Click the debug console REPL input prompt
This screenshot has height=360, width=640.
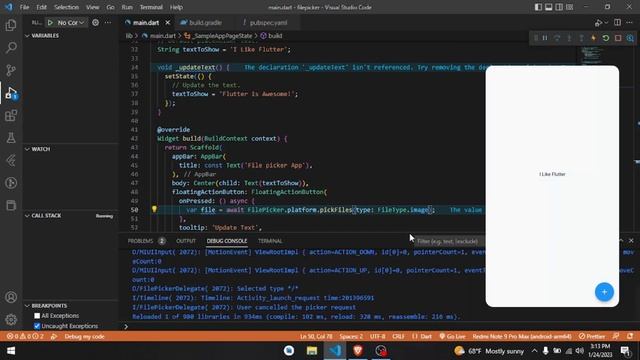click(x=380, y=326)
